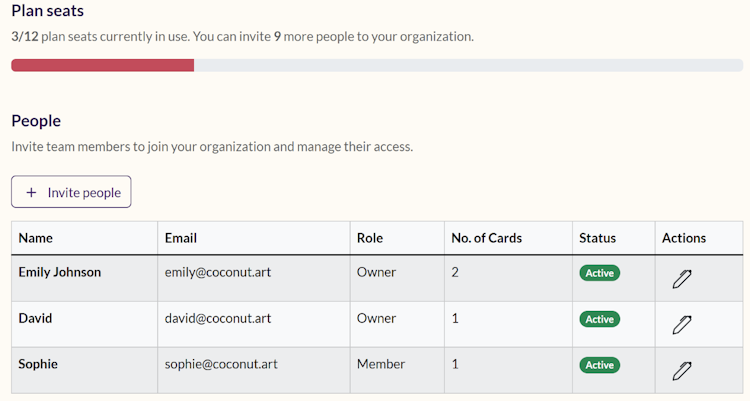The width and height of the screenshot is (750, 401).
Task: Click the Email column header
Action: click(181, 238)
